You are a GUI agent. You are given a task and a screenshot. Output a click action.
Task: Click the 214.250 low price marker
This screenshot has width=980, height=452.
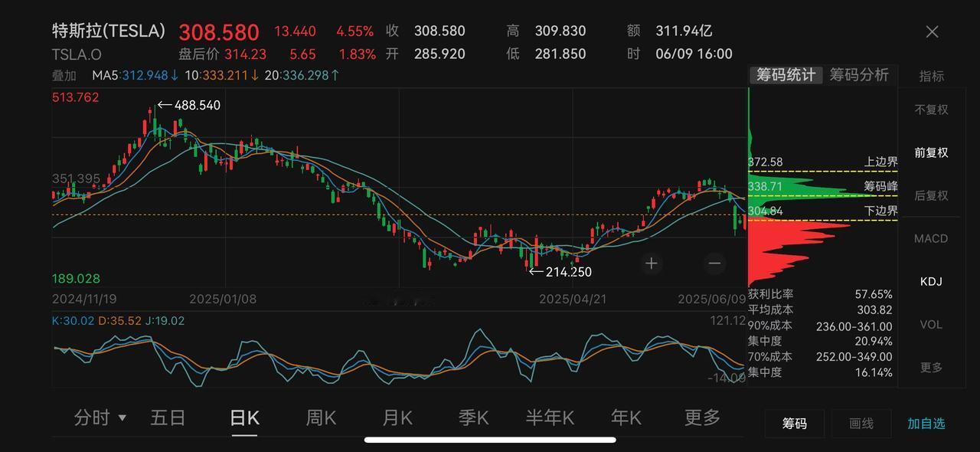coord(560,271)
